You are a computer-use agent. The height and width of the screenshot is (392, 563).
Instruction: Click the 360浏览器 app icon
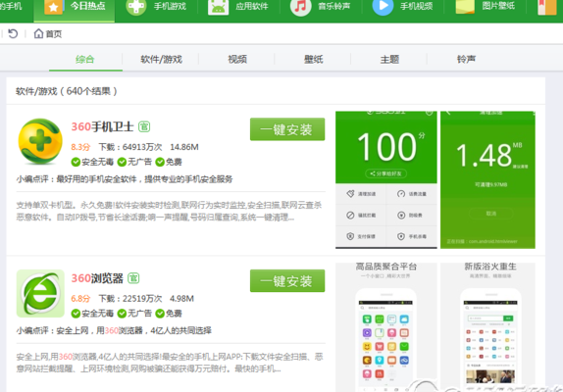pos(40,293)
